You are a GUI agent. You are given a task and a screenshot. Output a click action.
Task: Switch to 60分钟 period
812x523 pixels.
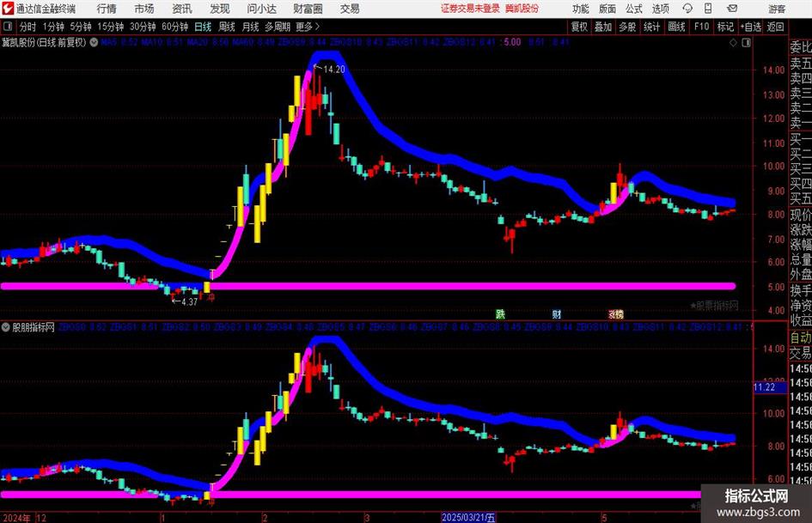point(174,27)
